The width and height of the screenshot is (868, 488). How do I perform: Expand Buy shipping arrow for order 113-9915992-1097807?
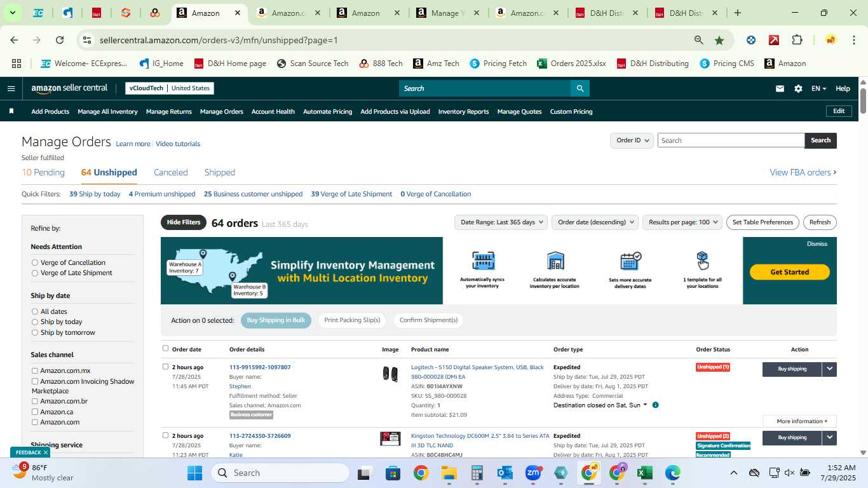click(x=829, y=369)
